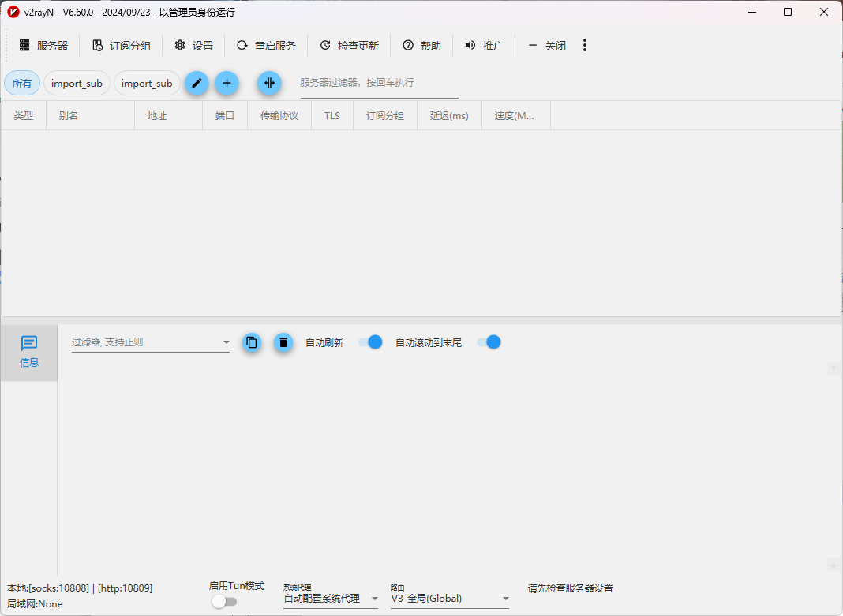Click the log scroll-down arrow
The image size is (843, 616).
coord(834,565)
